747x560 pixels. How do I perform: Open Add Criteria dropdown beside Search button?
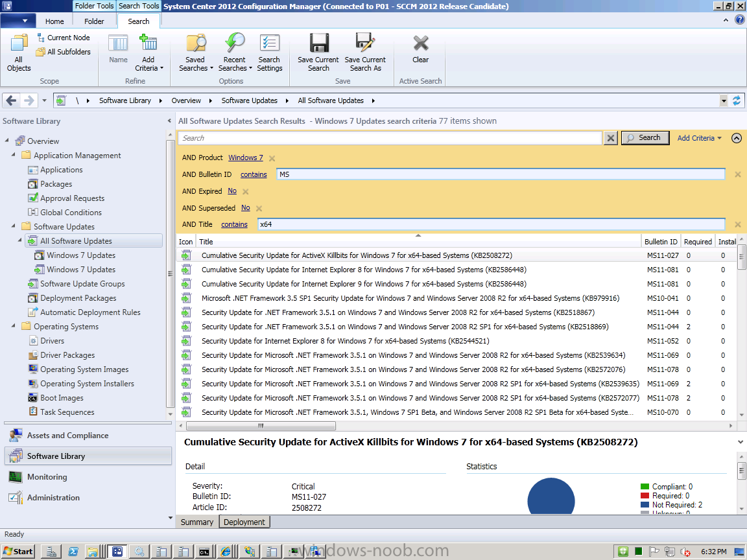[x=700, y=138]
